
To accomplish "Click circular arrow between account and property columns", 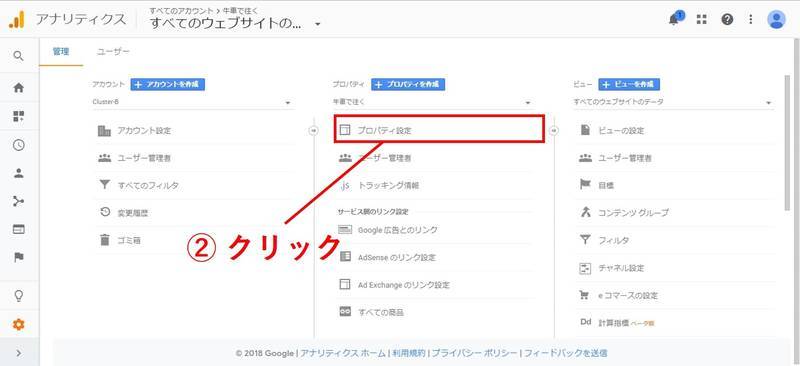I will click(x=313, y=131).
